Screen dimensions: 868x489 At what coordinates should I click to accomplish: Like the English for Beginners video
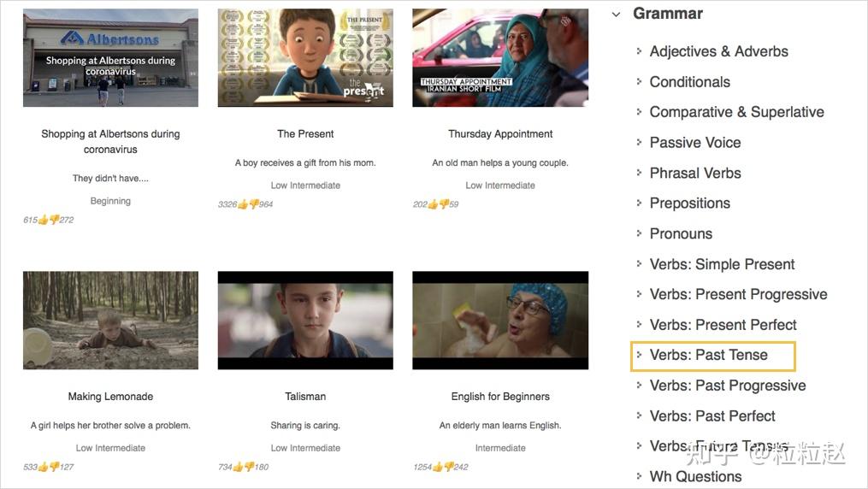(437, 467)
